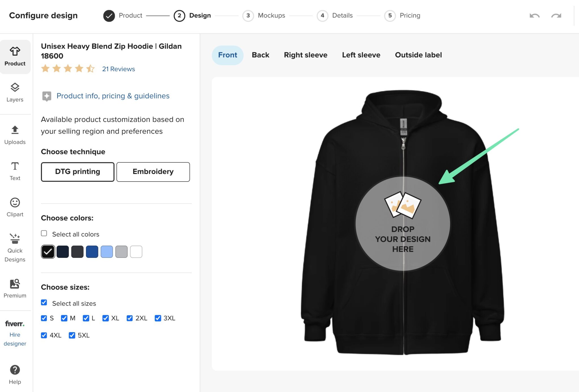Click the Redo arrow
The height and width of the screenshot is (392, 579).
pos(556,16)
